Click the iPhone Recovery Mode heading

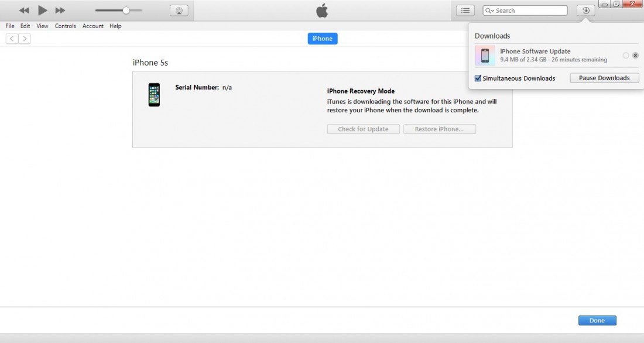[361, 91]
